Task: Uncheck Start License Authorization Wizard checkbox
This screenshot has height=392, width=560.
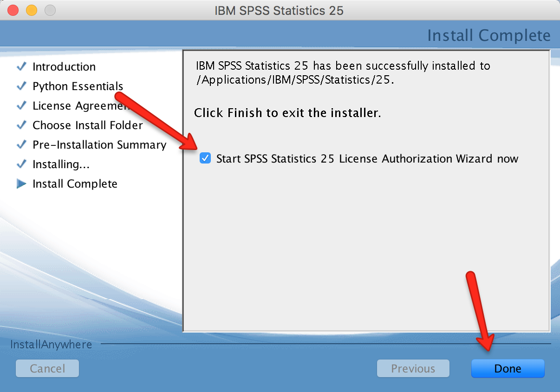Action: coord(205,158)
